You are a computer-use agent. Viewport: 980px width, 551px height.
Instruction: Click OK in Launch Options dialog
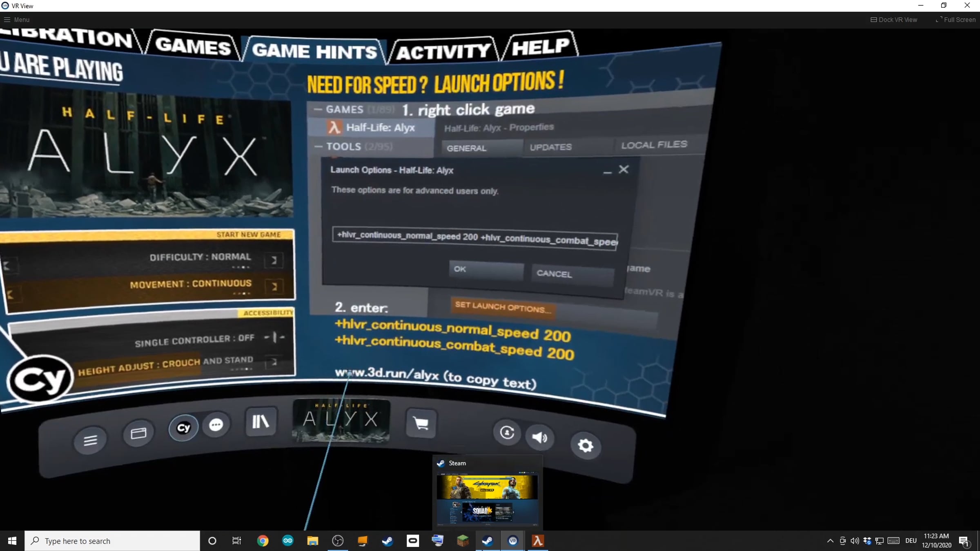click(x=486, y=270)
